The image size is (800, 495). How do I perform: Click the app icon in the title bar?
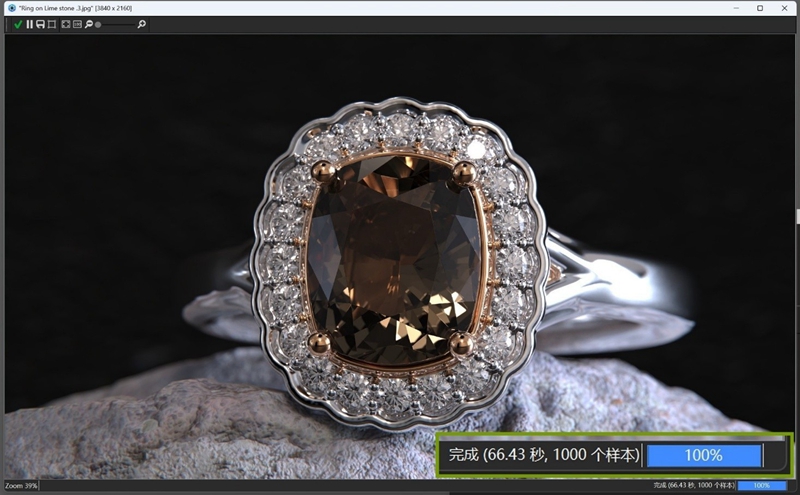(10, 7)
